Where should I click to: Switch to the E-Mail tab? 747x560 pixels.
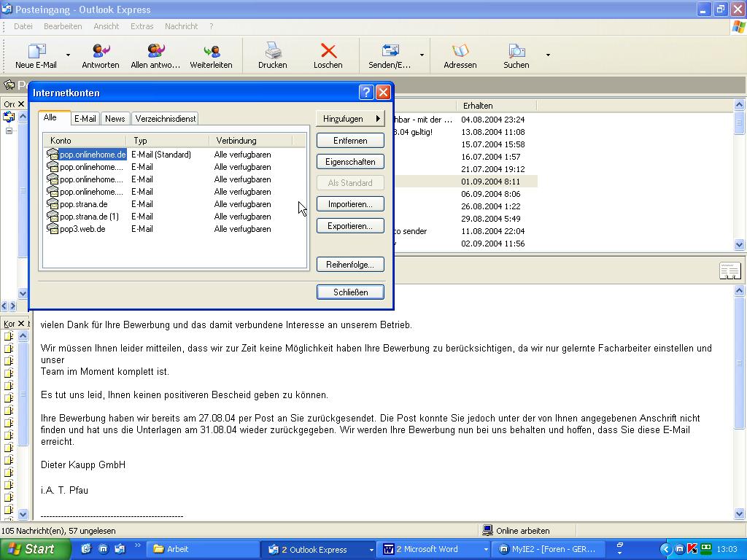pyautogui.click(x=85, y=119)
